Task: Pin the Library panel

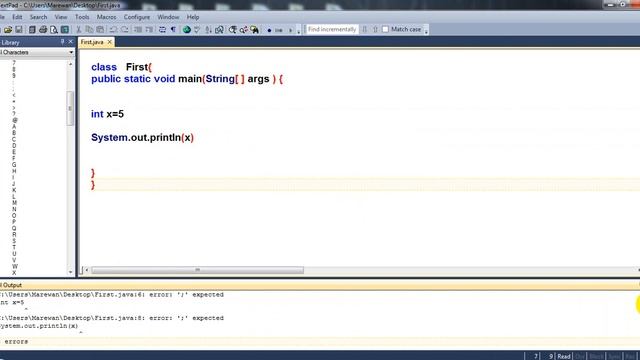Action: (x=62, y=42)
